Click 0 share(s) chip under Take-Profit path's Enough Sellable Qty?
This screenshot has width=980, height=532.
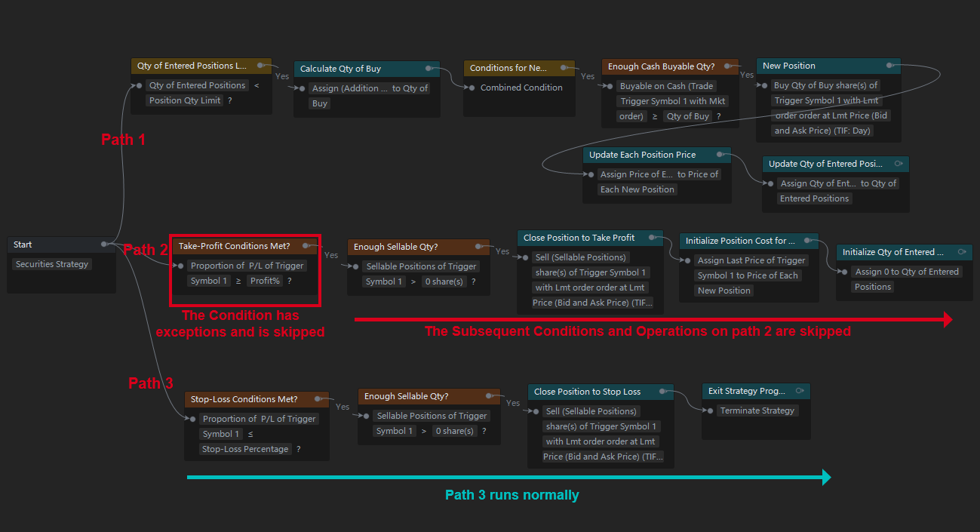[444, 281]
